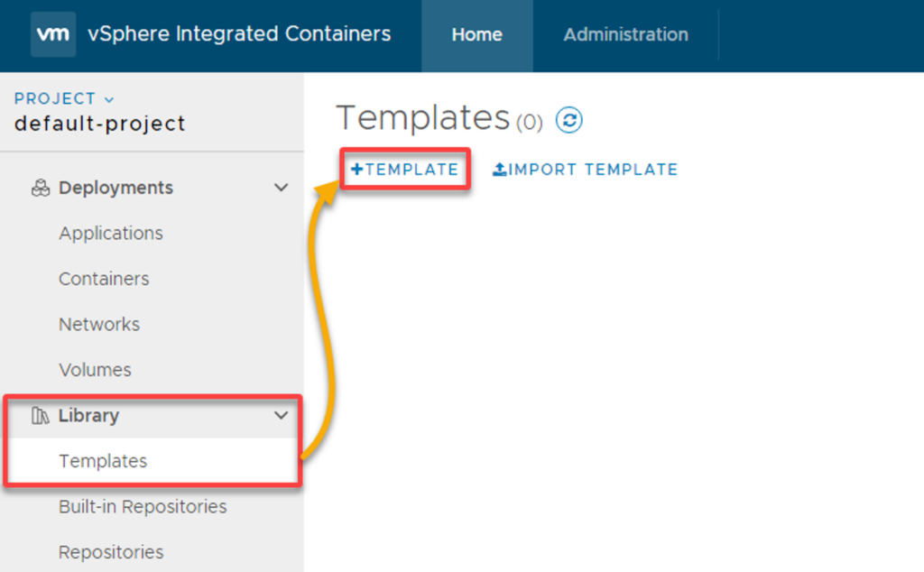The image size is (924, 572).
Task: Go to Repositories in sidebar
Action: (x=111, y=552)
